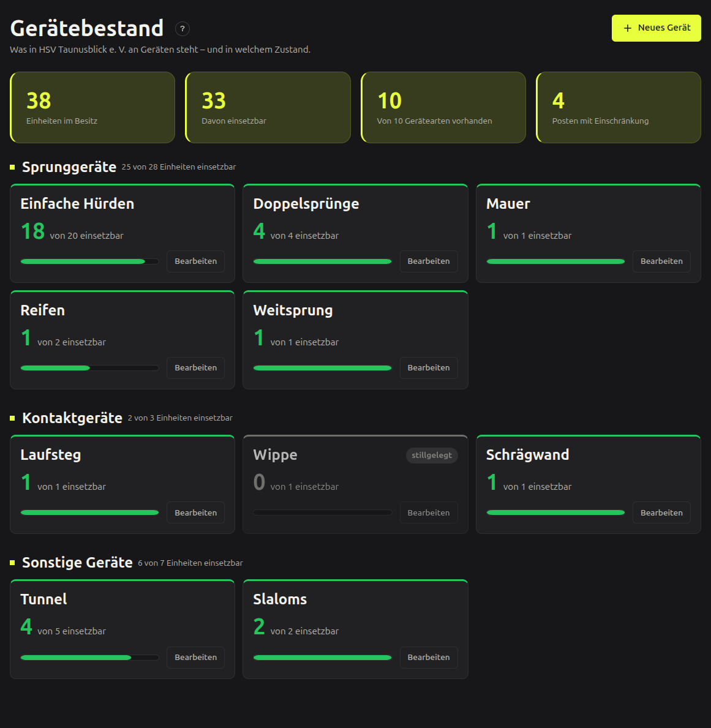Edit the Einfache Hürden entry

click(195, 261)
